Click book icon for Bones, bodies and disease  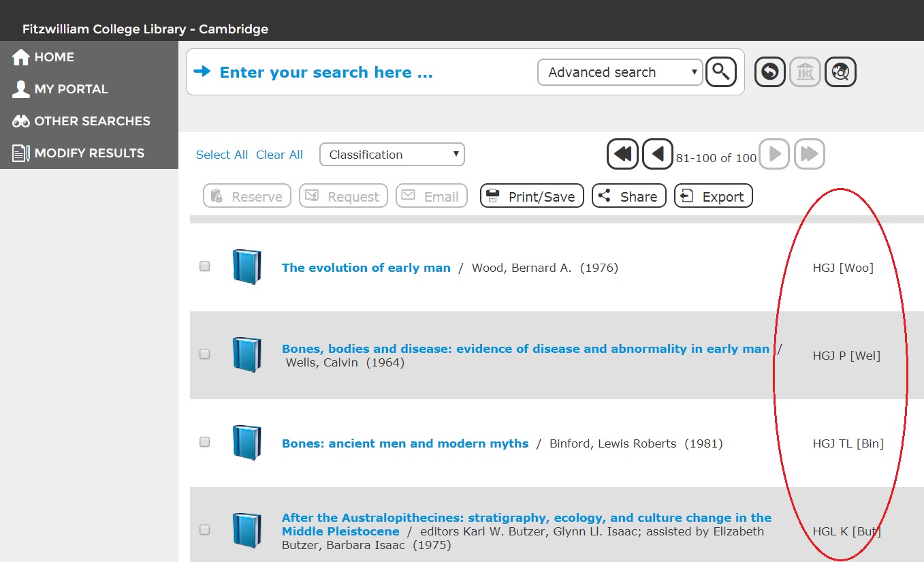point(246,354)
